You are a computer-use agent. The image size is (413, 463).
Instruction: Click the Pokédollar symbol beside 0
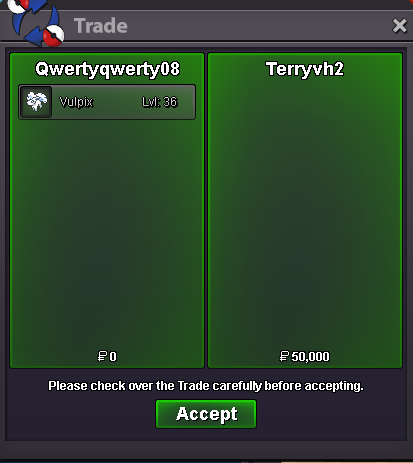click(x=102, y=356)
